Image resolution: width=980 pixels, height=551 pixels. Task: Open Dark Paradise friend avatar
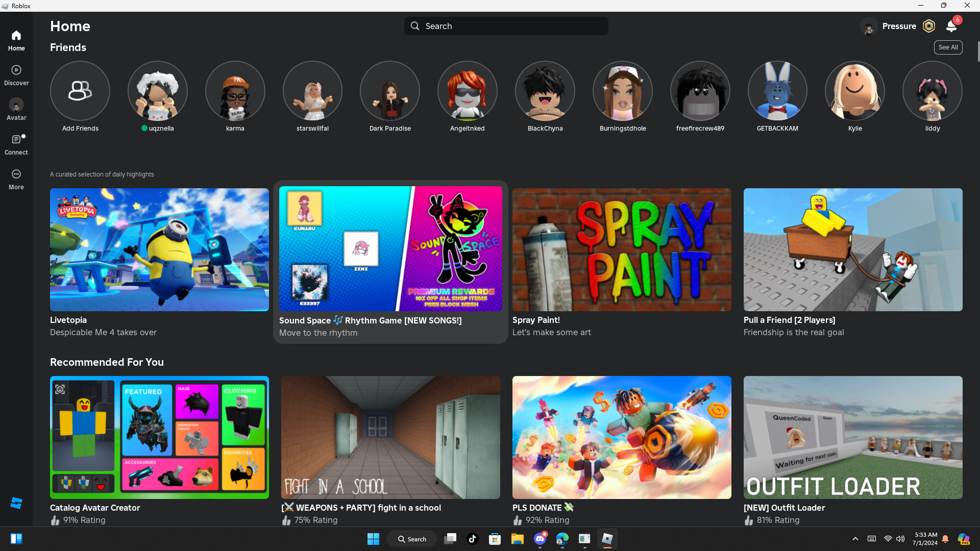pyautogui.click(x=390, y=91)
